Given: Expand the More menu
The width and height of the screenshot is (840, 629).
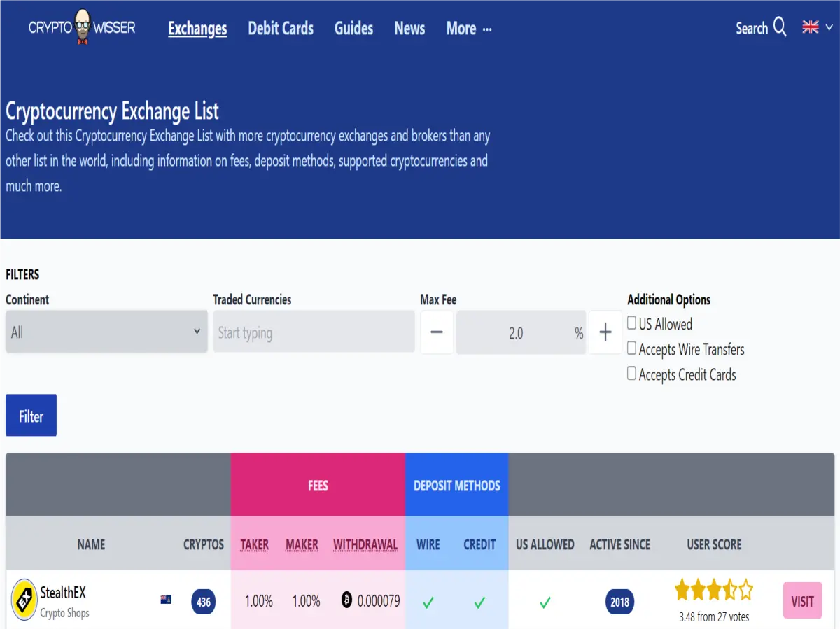Looking at the screenshot, I should 469,29.
